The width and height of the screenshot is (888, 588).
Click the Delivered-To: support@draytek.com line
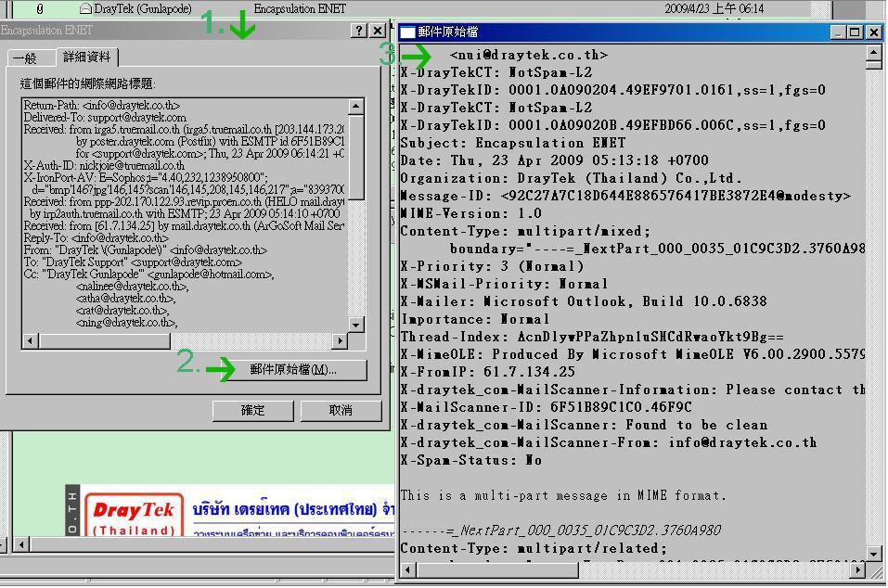(105, 117)
